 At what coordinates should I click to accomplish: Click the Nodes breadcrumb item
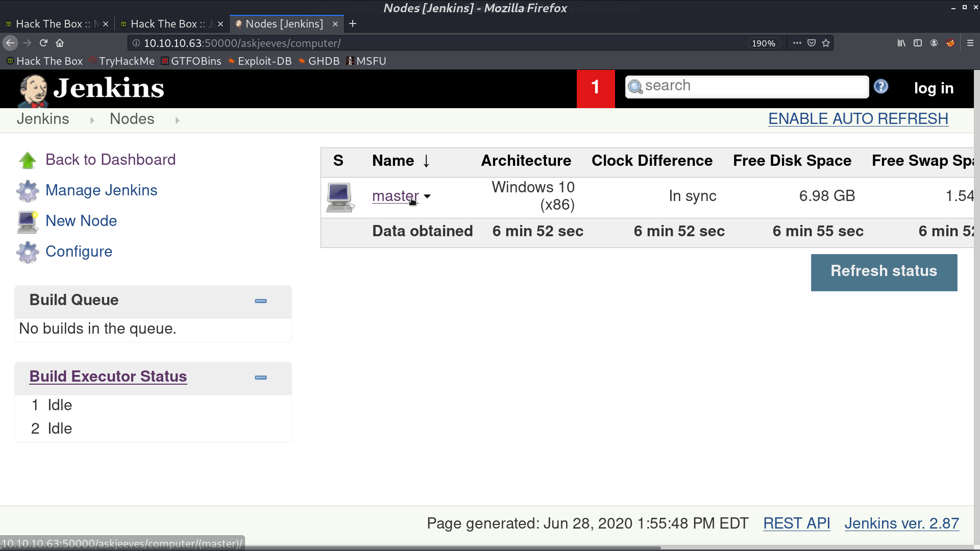point(132,119)
